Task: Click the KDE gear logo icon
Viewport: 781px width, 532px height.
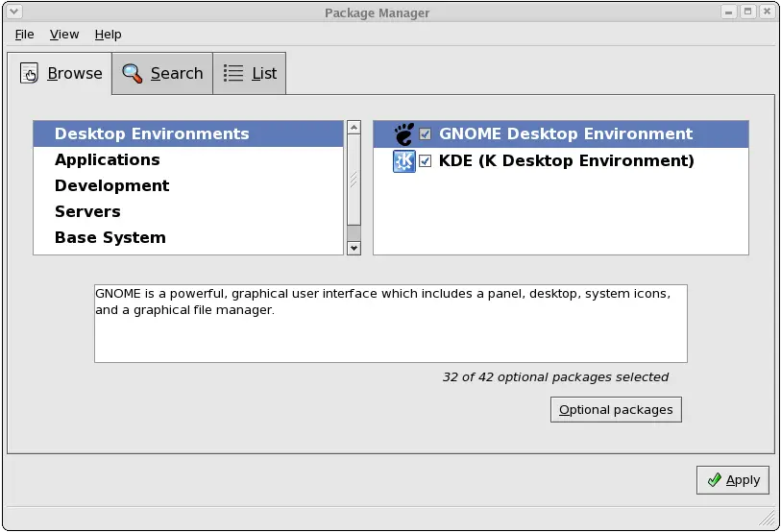Action: tap(403, 161)
